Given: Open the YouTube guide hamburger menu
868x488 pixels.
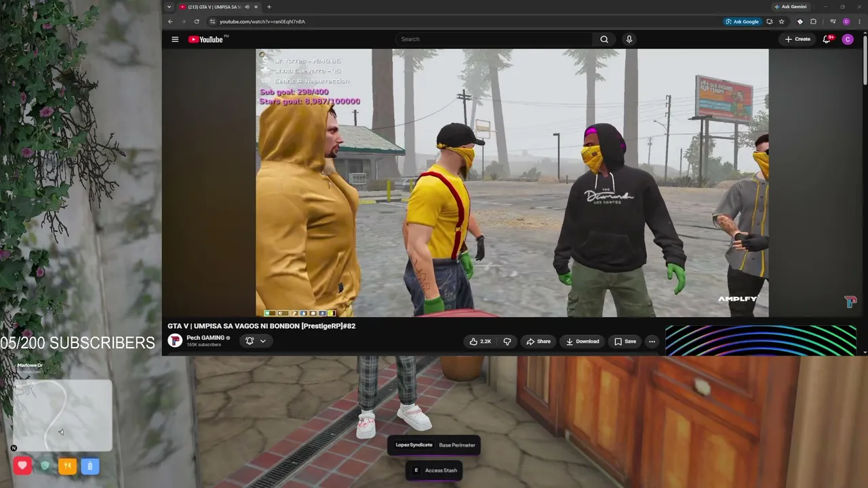Looking at the screenshot, I should (175, 39).
